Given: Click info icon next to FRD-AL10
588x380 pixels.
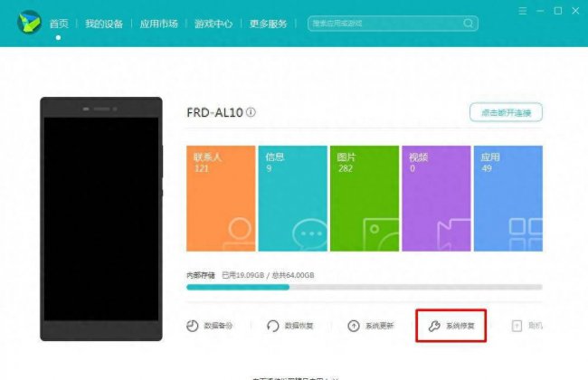Looking at the screenshot, I should click(251, 112).
